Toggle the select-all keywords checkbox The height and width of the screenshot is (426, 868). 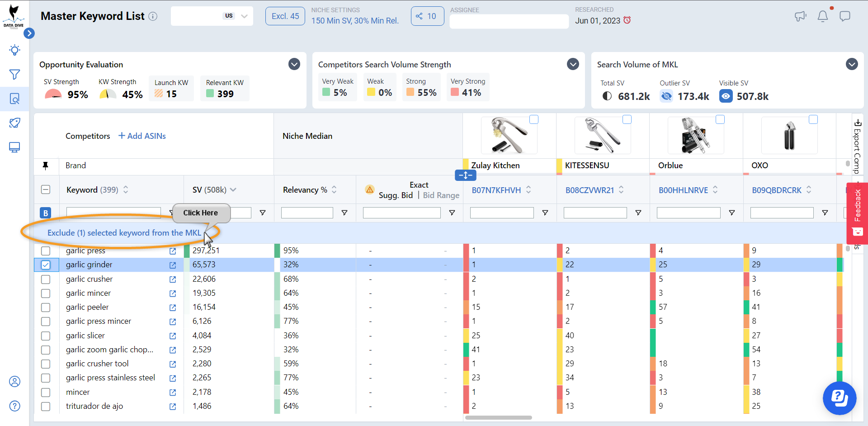(x=46, y=189)
